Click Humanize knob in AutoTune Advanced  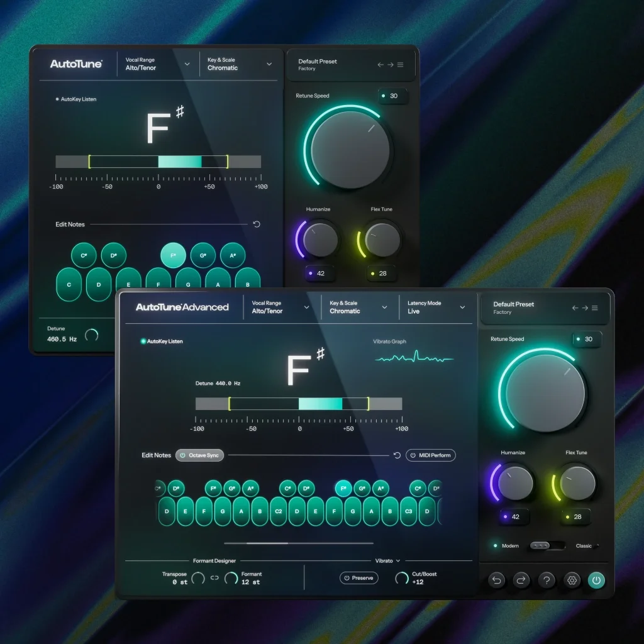click(x=515, y=482)
